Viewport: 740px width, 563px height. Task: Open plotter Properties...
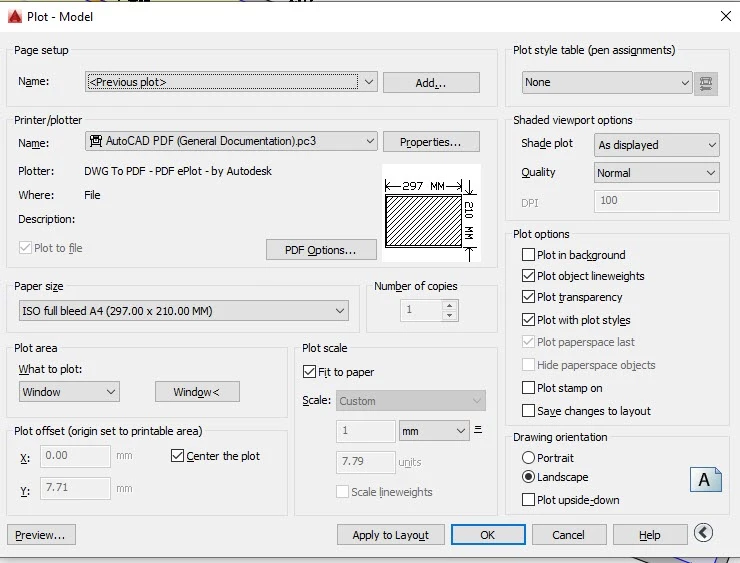[x=431, y=142]
